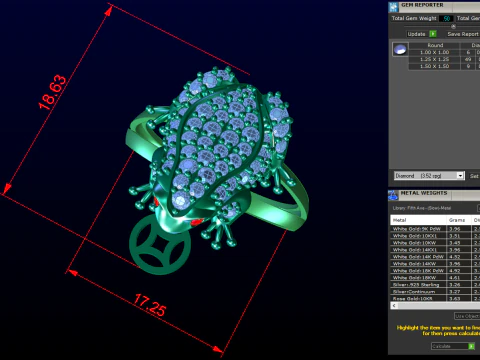The width and height of the screenshot is (480, 360).
Task: Click the 18.63 dimension label
Action: (x=52, y=92)
